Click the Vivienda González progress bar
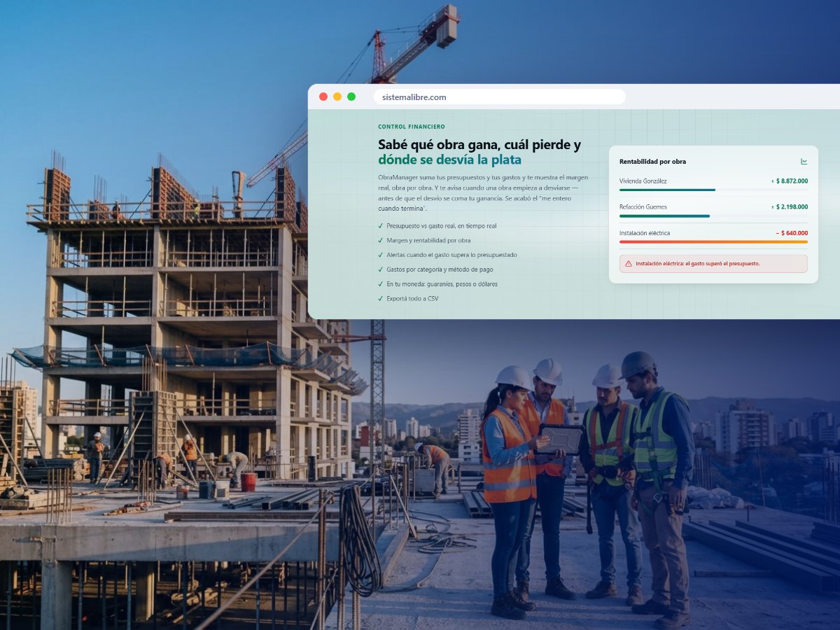Viewport: 840px width, 630px height. [713, 190]
